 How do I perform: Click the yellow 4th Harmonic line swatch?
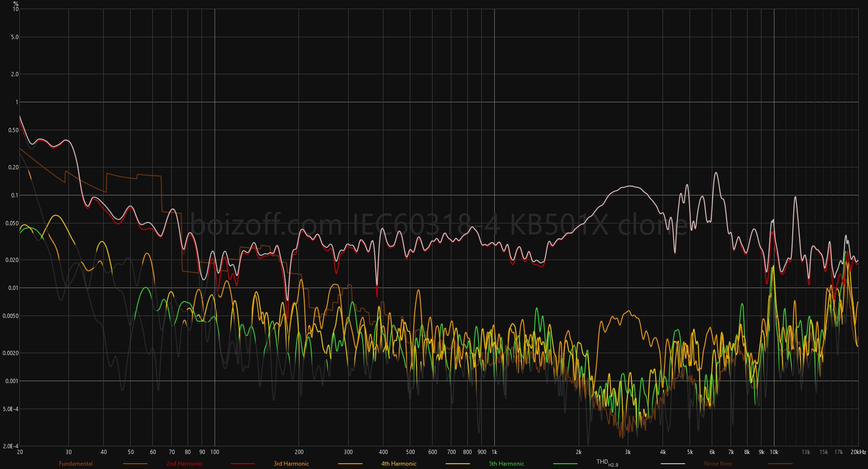tap(458, 464)
